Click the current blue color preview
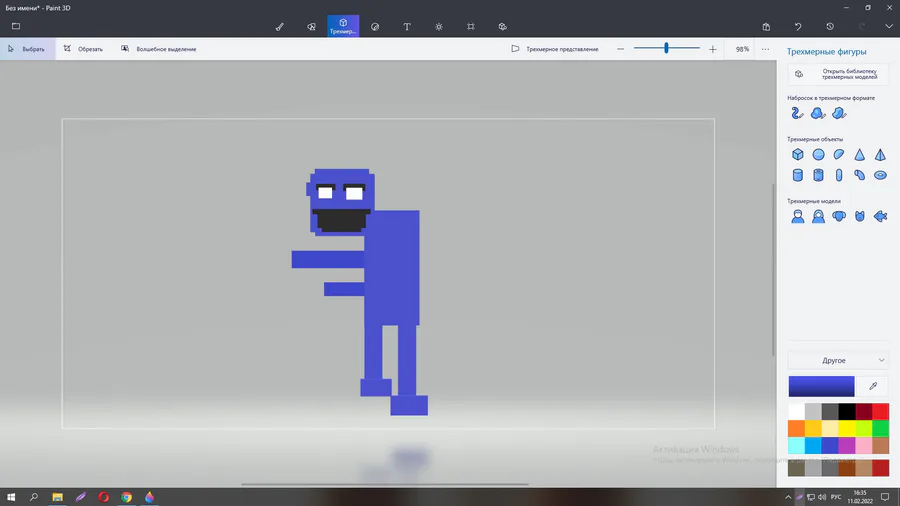 click(821, 386)
